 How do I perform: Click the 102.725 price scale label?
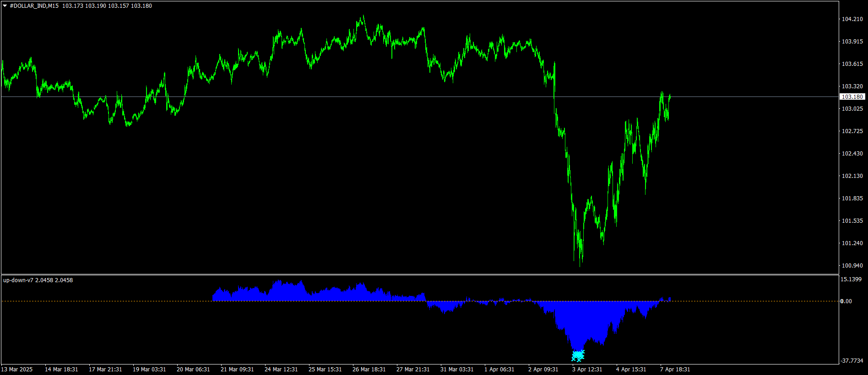click(852, 131)
